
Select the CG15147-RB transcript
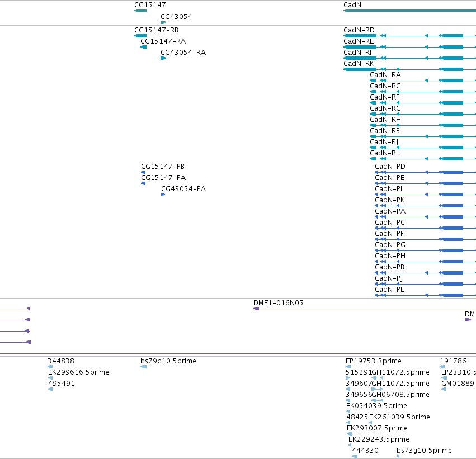157,30
